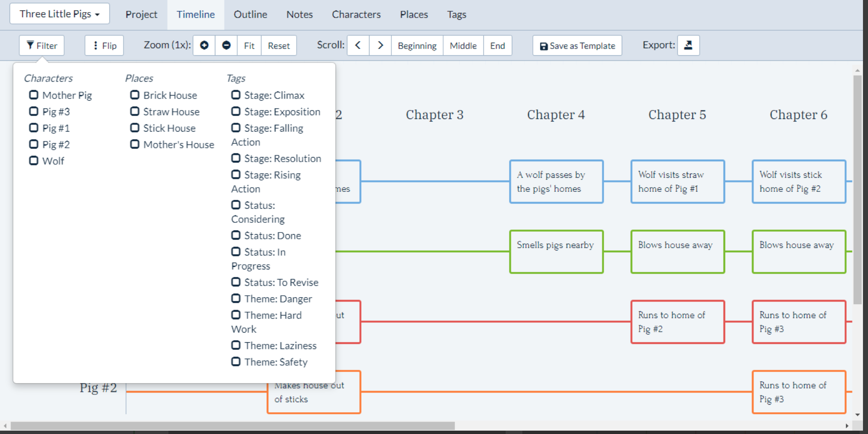The width and height of the screenshot is (868, 434).
Task: Open the 'Blows house away' card in Chapter 5
Action: [677, 251]
